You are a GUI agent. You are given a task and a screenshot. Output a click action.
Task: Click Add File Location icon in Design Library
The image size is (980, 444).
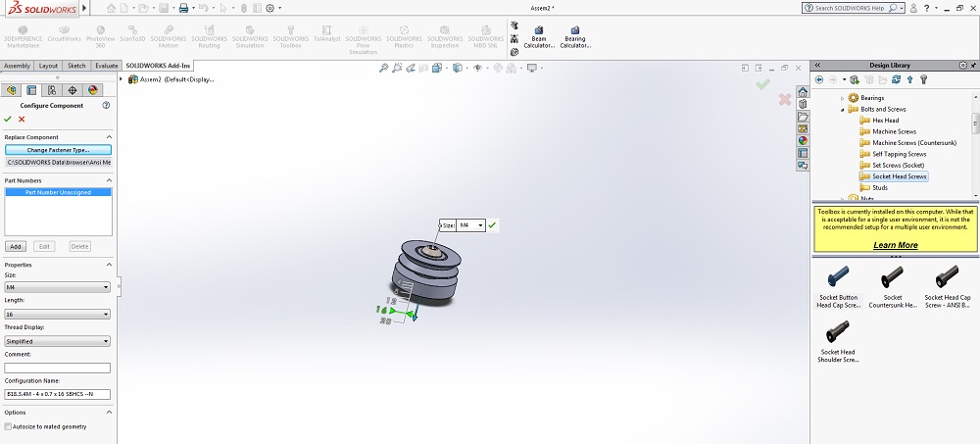pyautogui.click(x=855, y=79)
